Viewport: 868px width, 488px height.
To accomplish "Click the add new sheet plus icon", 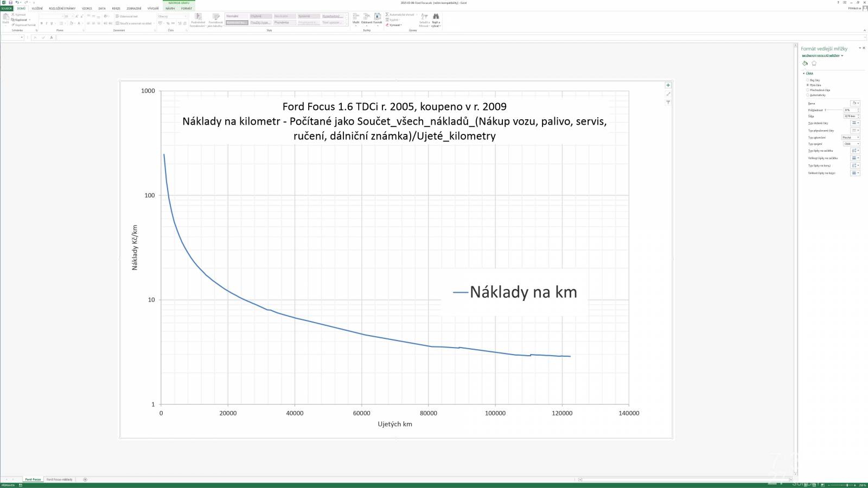I will tap(85, 479).
